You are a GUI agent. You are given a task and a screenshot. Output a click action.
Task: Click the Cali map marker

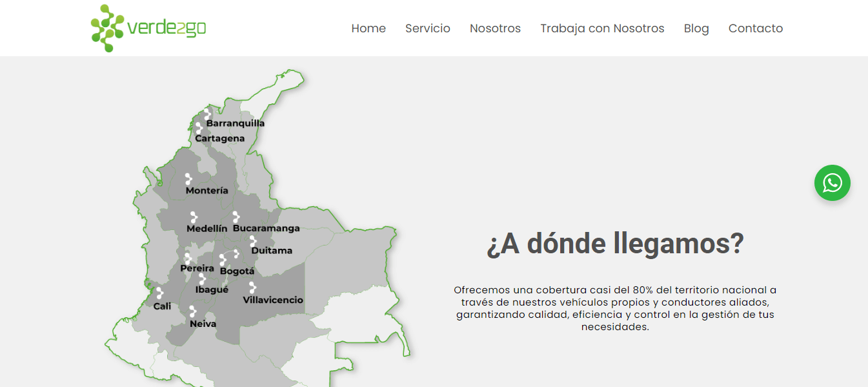tap(159, 293)
